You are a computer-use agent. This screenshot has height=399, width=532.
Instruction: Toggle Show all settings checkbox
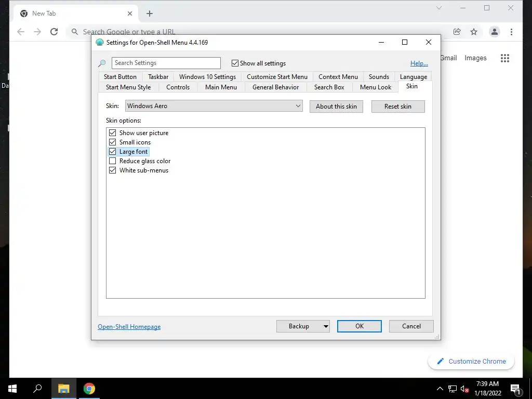(235, 63)
